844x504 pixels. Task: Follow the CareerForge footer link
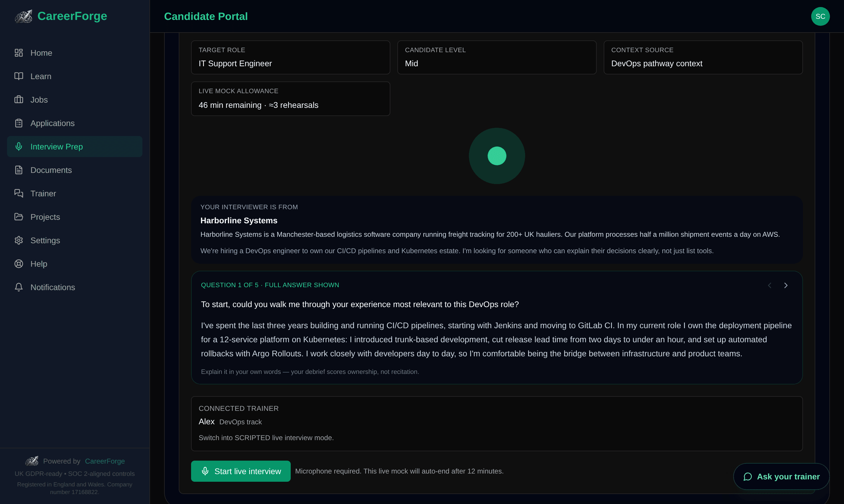tap(105, 461)
